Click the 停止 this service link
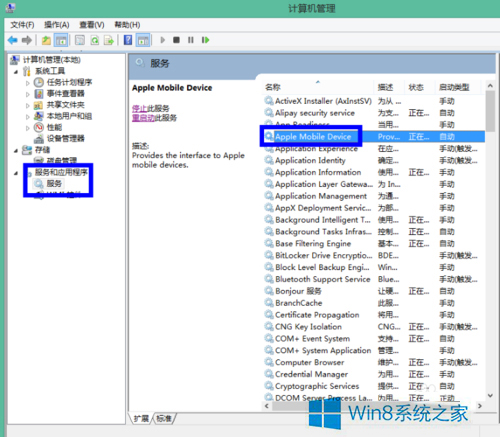The width and height of the screenshot is (500, 437). (x=139, y=108)
